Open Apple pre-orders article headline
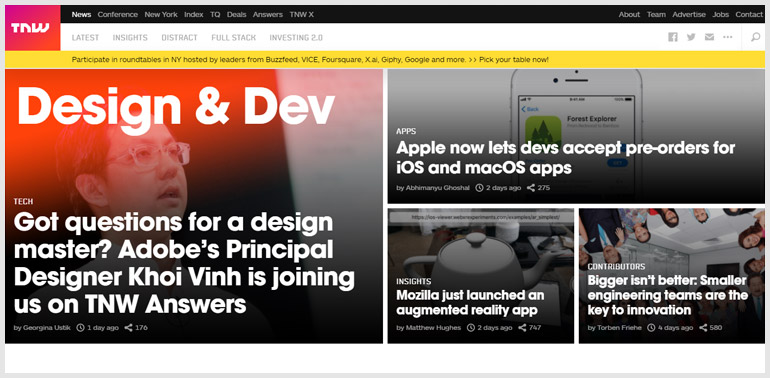770x378 pixels. [566, 158]
